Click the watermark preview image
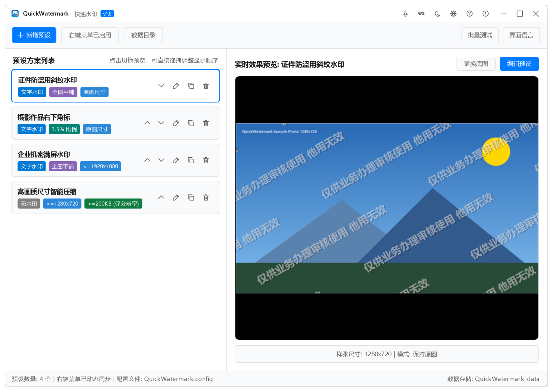This screenshot has width=553, height=392. tap(387, 208)
